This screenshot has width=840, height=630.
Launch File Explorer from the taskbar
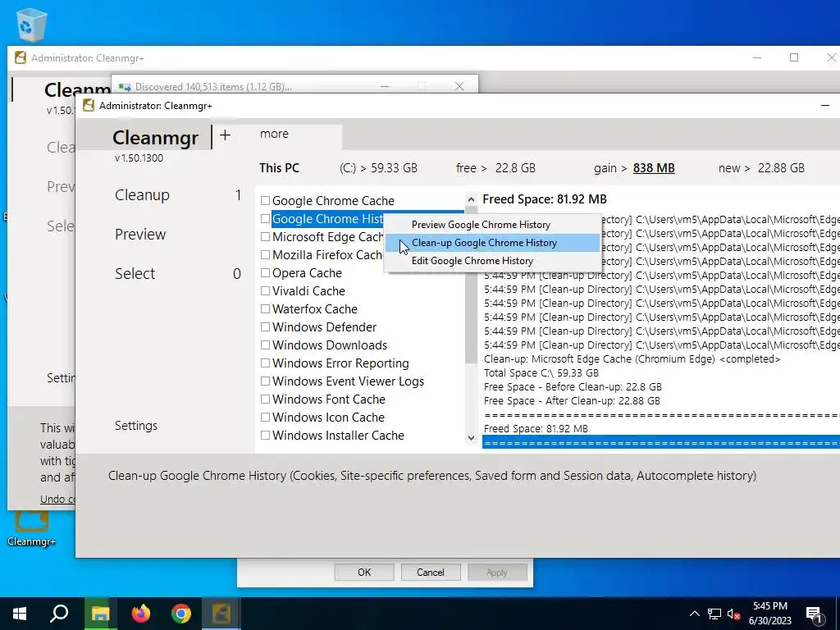100,614
